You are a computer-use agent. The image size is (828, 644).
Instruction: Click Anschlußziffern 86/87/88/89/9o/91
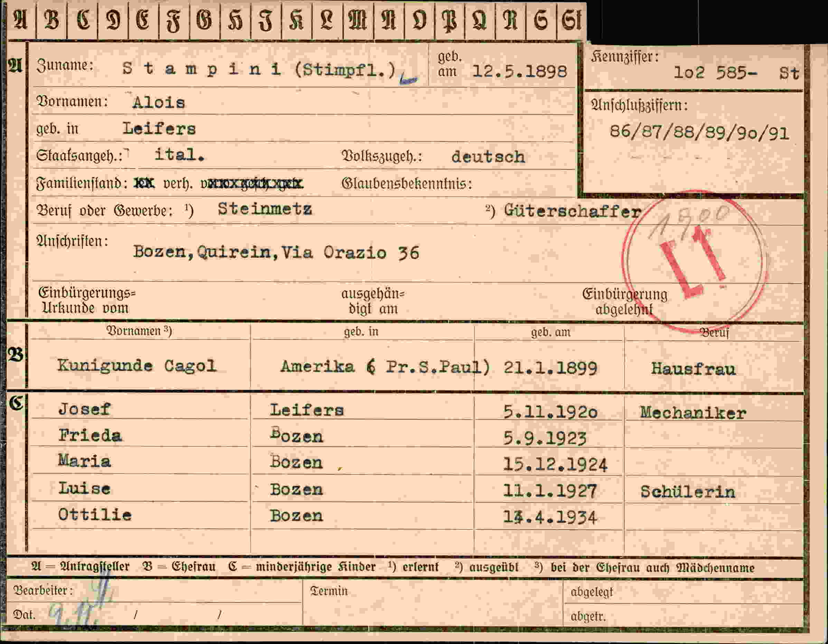pos(699,133)
